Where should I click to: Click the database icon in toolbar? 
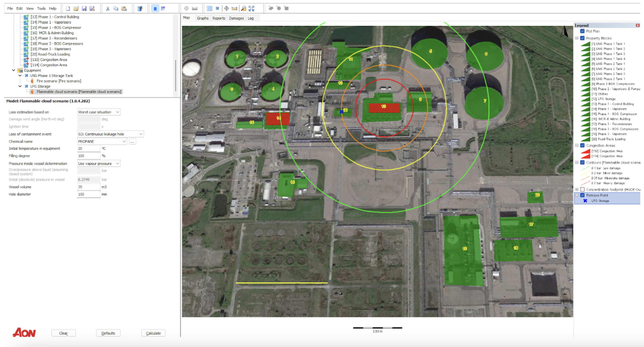pyautogui.click(x=140, y=8)
